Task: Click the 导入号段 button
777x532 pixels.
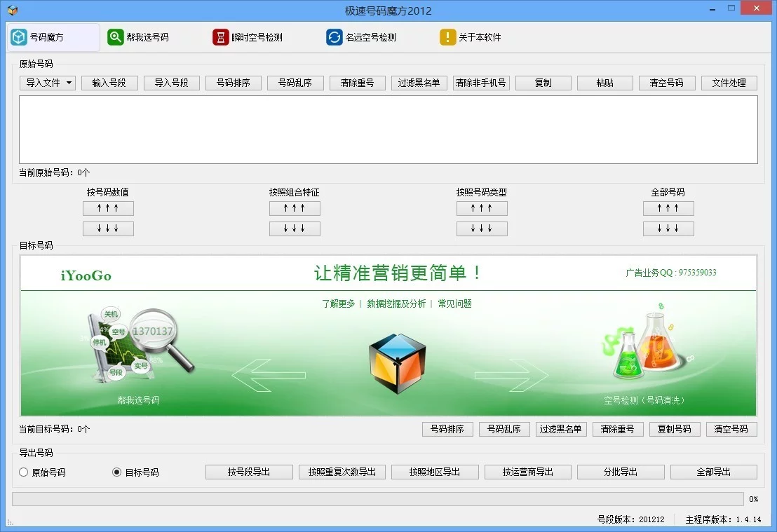Action: tap(171, 83)
